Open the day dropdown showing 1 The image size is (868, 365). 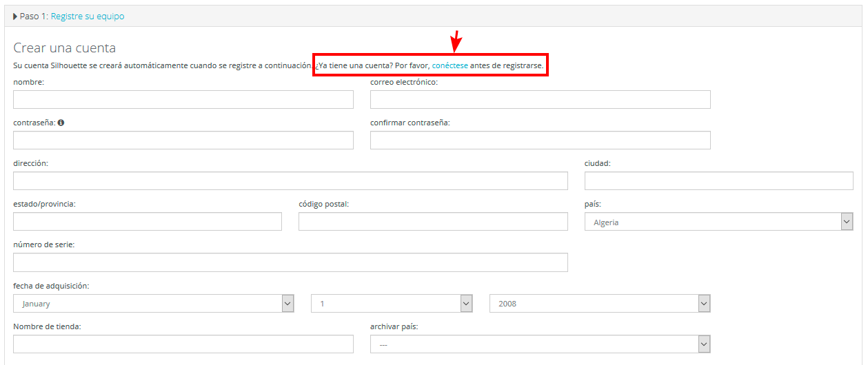pyautogui.click(x=392, y=303)
